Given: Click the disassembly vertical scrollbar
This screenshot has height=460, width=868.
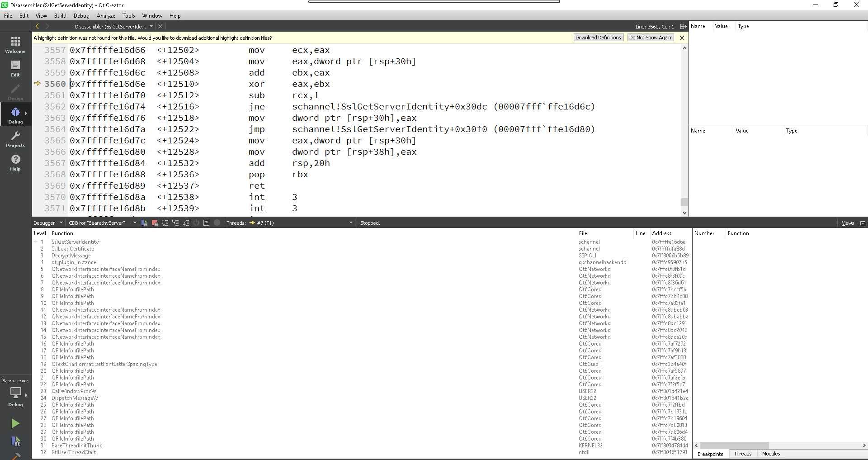Looking at the screenshot, I should pos(684,202).
